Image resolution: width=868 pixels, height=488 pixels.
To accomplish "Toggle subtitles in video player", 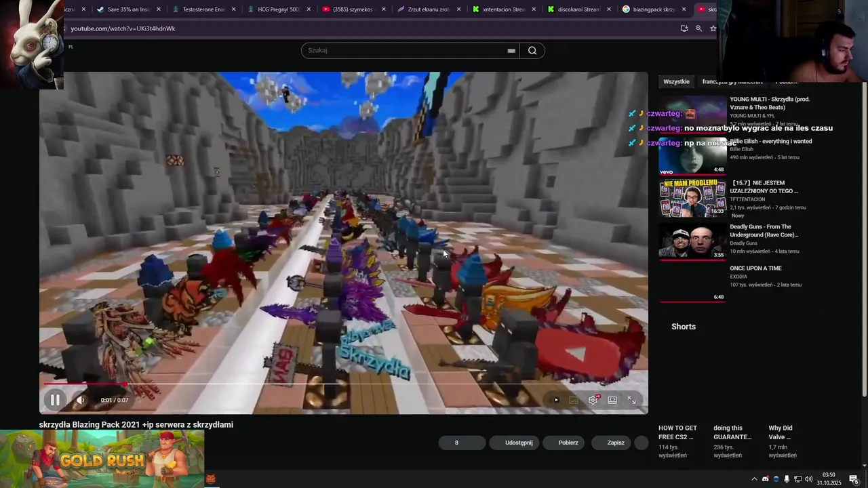I will point(574,400).
